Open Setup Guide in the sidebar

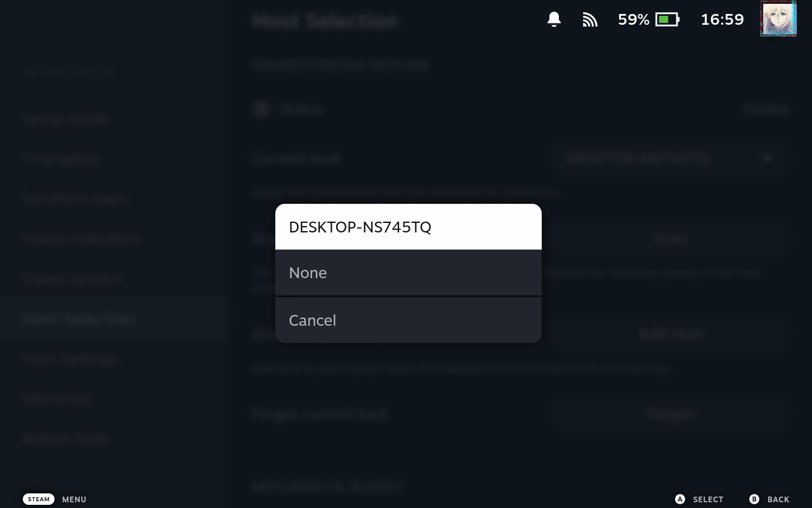(x=66, y=119)
